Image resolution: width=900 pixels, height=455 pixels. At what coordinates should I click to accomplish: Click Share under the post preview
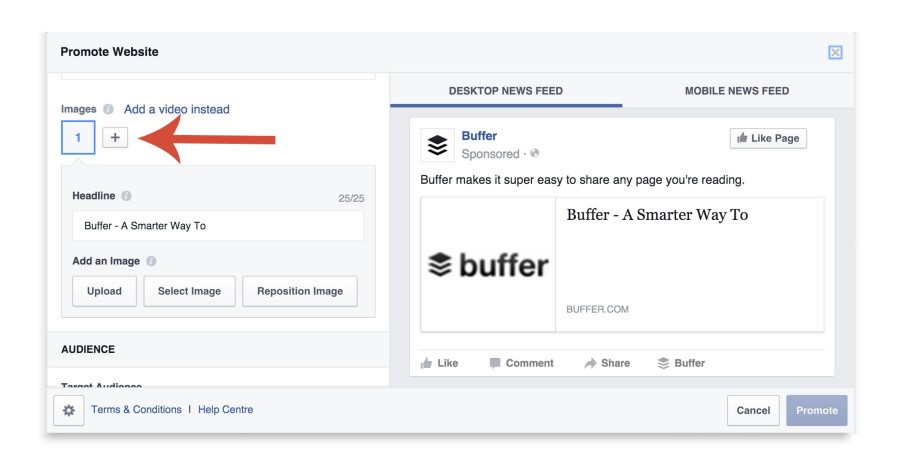(x=607, y=363)
